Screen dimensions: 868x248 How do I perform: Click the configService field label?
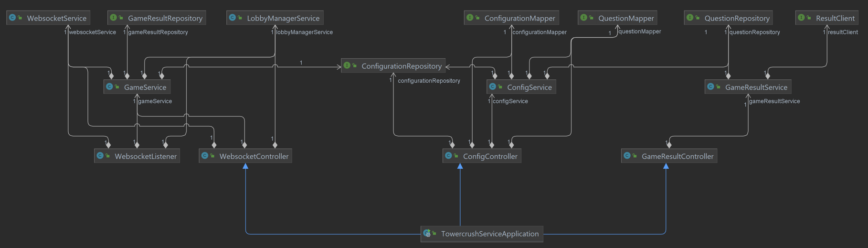(510, 101)
